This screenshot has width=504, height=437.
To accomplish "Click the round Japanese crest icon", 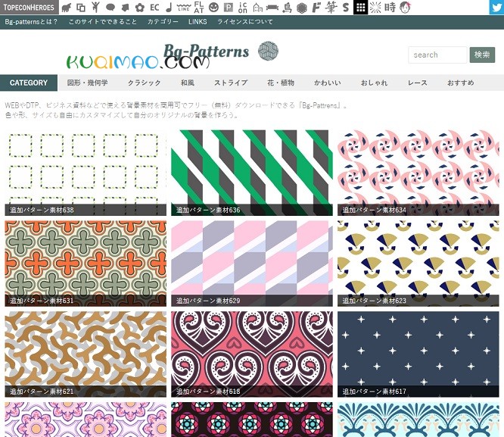I will point(301,8).
